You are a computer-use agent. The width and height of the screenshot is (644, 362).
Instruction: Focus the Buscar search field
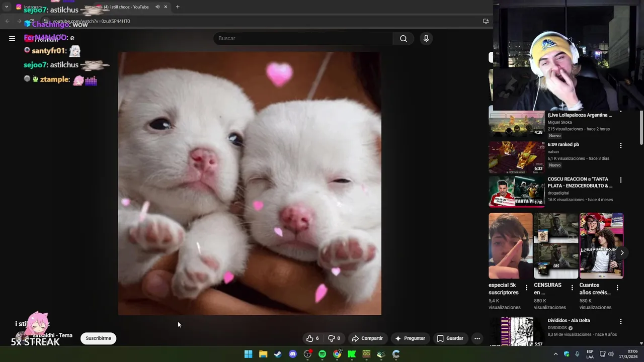click(303, 39)
